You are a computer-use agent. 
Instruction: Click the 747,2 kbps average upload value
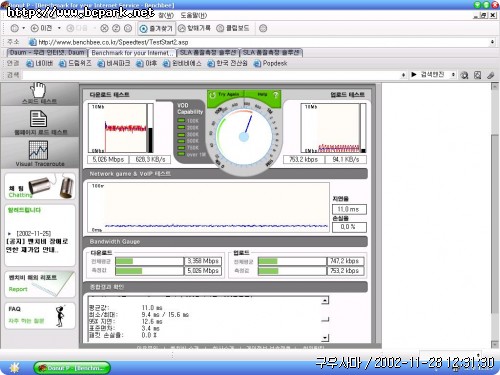click(x=345, y=261)
